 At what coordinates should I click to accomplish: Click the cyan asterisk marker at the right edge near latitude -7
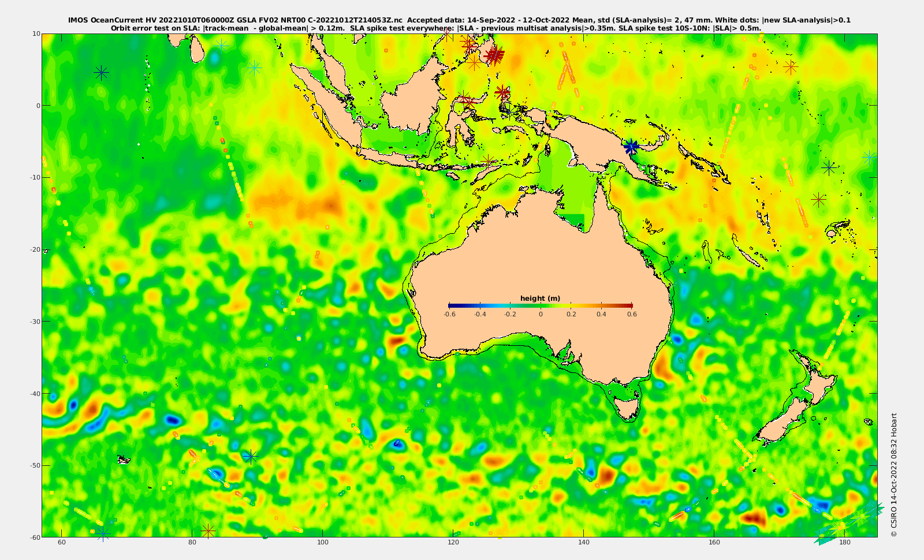[x=870, y=157]
